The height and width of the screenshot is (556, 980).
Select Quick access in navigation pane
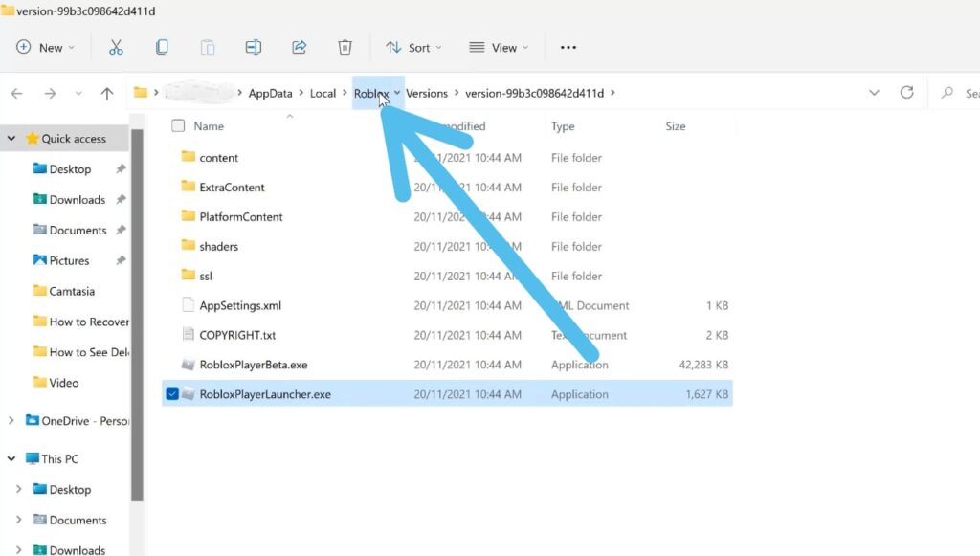(x=74, y=139)
